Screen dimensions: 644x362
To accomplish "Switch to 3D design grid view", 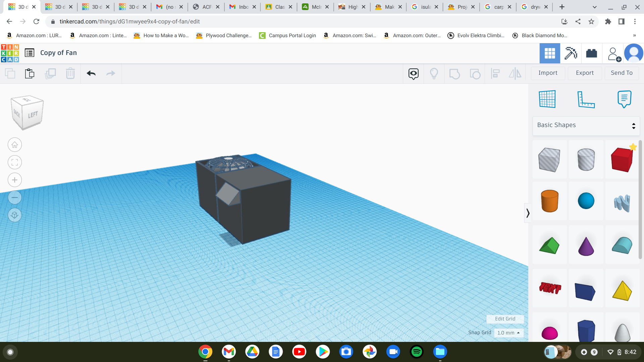I will click(x=550, y=53).
